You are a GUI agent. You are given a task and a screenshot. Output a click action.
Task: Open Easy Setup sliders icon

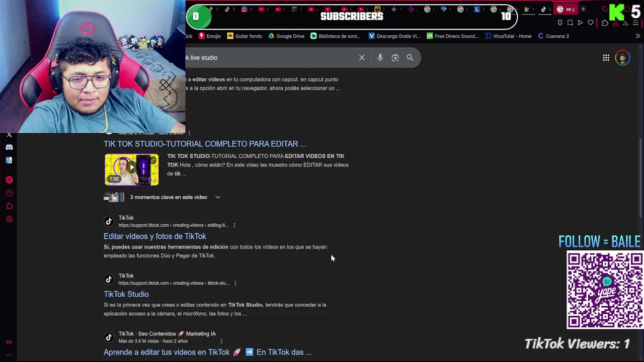pos(636,23)
